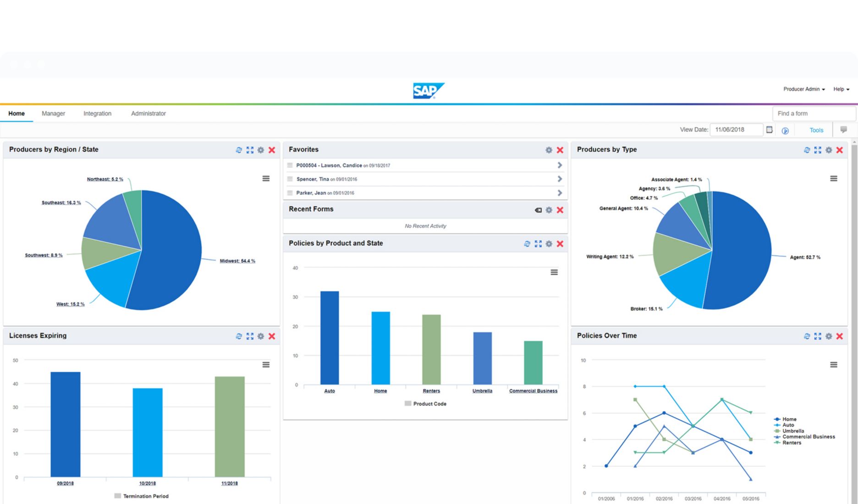Switch to the Manager tab

click(53, 113)
